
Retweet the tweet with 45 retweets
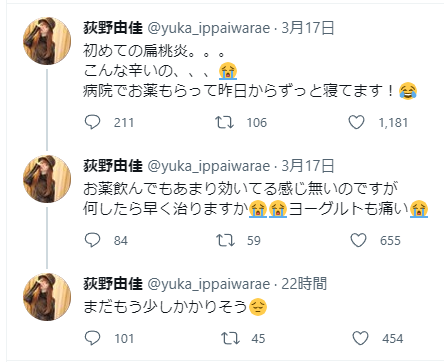tap(230, 338)
